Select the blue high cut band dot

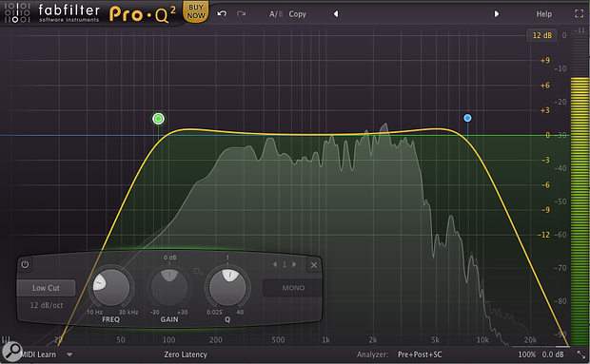click(x=467, y=118)
